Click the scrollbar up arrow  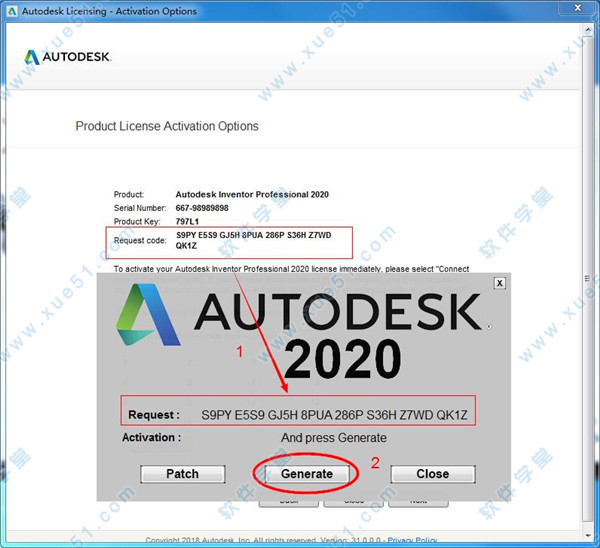click(588, 30)
